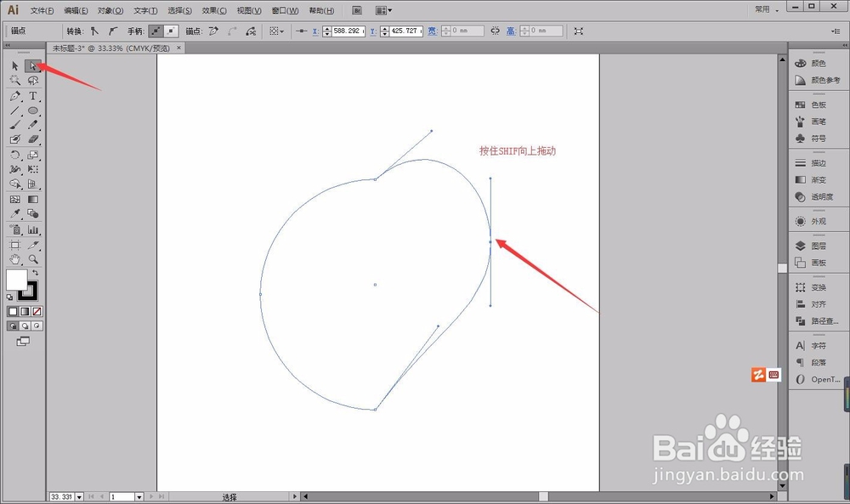Screen dimensions: 850x504
Task: Launch Bridge with the Br button
Action: pyautogui.click(x=357, y=10)
